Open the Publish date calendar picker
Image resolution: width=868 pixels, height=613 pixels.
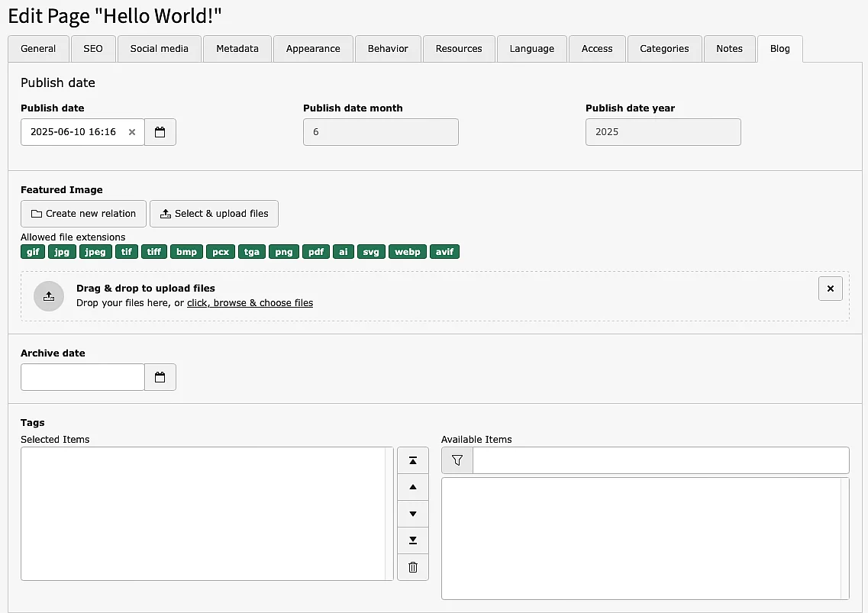click(160, 132)
